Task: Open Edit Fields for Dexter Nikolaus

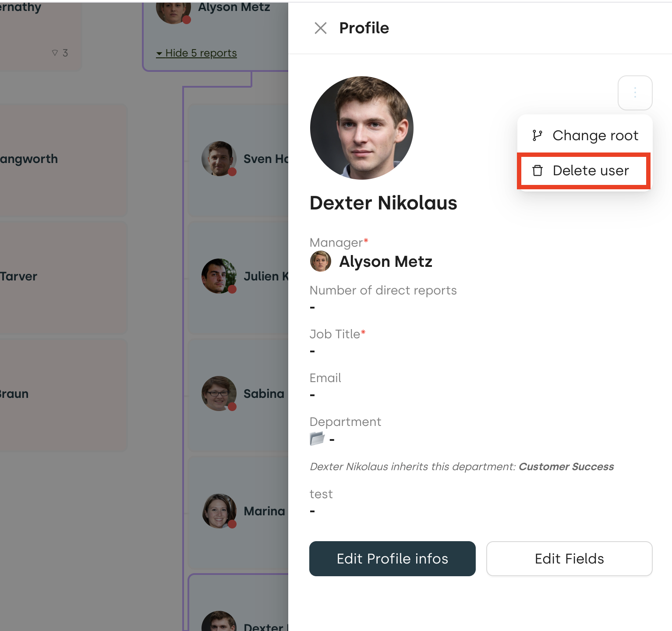Action: tap(569, 559)
